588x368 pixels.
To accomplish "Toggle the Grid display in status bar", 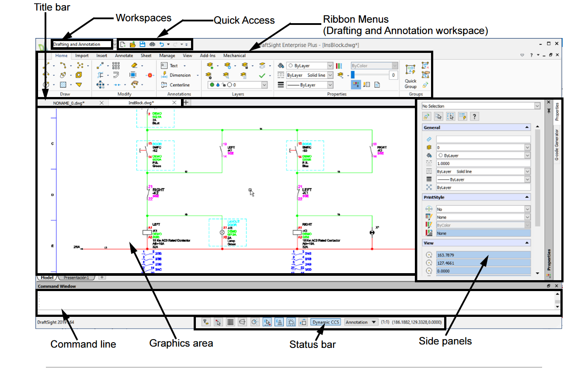I will (230, 322).
